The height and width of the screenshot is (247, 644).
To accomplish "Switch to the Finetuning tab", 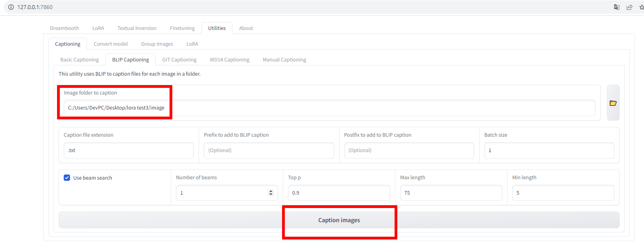I will (182, 28).
